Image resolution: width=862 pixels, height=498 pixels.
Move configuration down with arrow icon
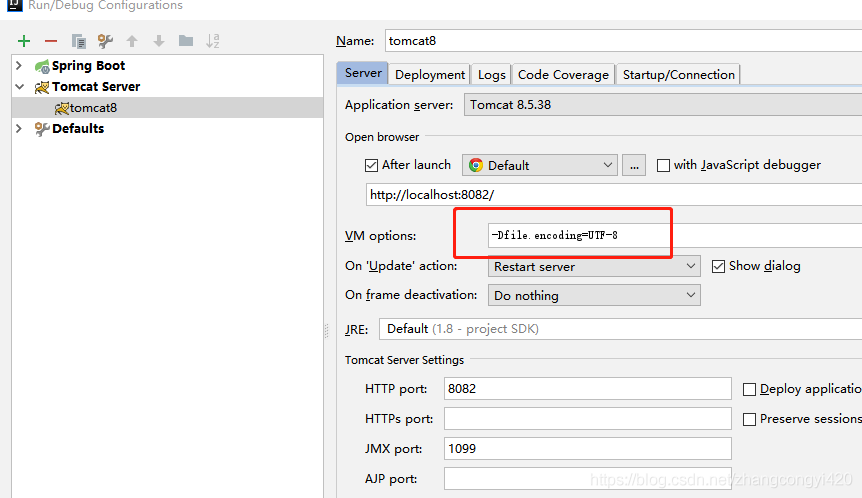pyautogui.click(x=159, y=41)
